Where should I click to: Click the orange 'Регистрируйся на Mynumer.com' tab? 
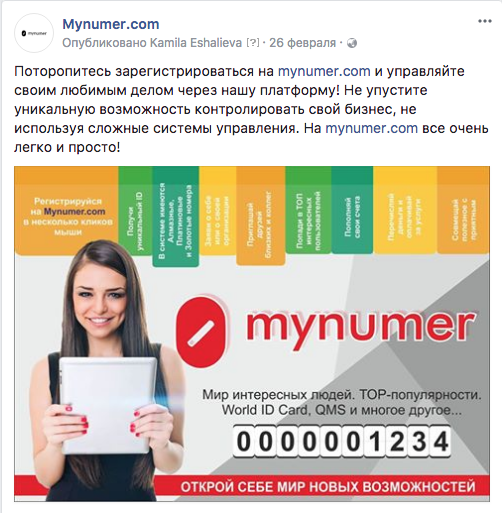pos(67,211)
